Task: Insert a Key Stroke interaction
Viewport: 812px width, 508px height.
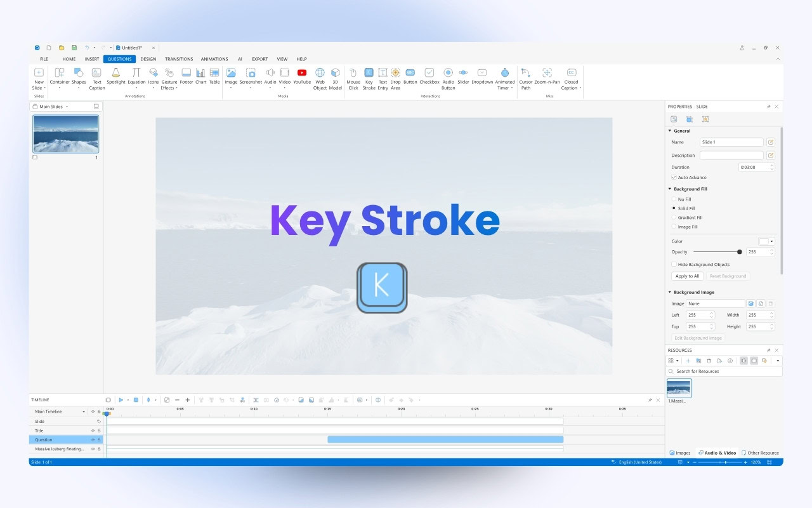Action: 369,79
